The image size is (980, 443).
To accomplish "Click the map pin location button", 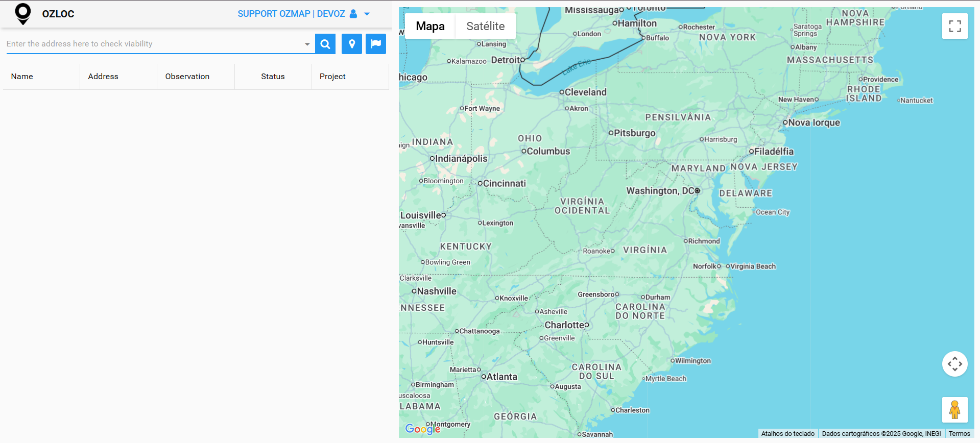I will [352, 44].
